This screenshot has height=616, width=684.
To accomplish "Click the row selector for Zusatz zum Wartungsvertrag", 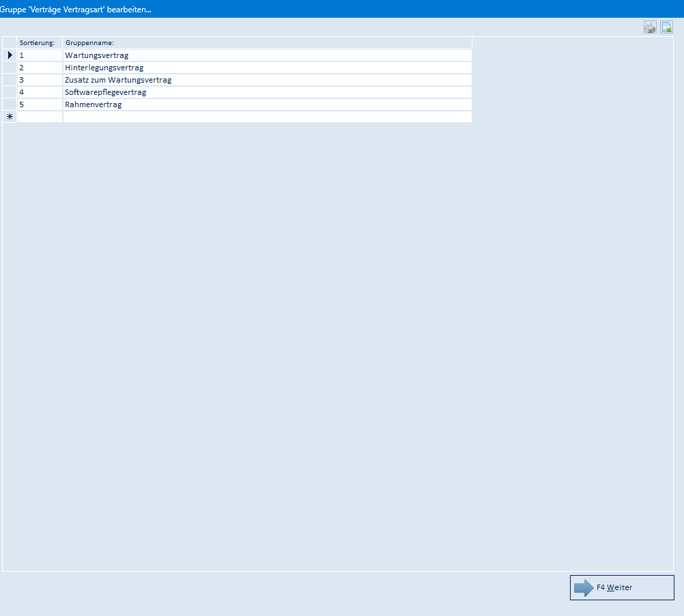I will pyautogui.click(x=10, y=80).
